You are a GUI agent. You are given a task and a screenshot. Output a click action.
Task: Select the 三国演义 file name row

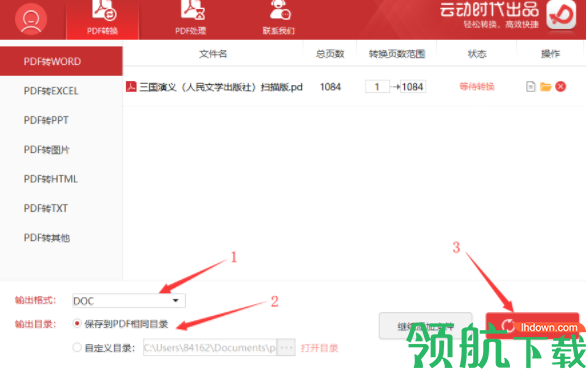click(x=221, y=87)
